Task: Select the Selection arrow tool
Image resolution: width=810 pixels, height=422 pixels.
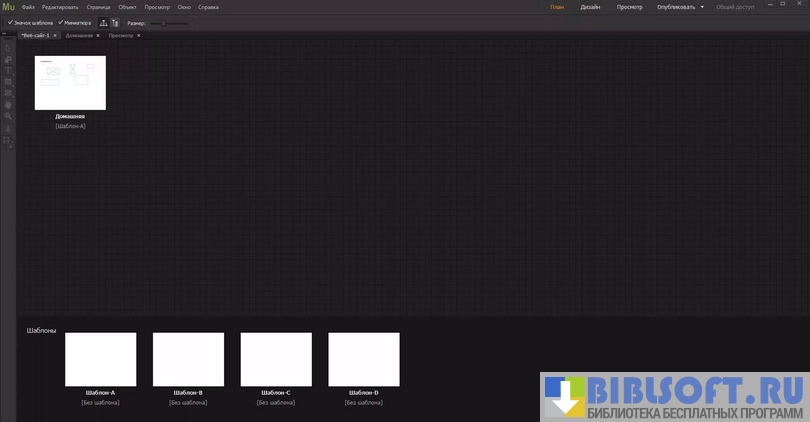Action: [8, 48]
